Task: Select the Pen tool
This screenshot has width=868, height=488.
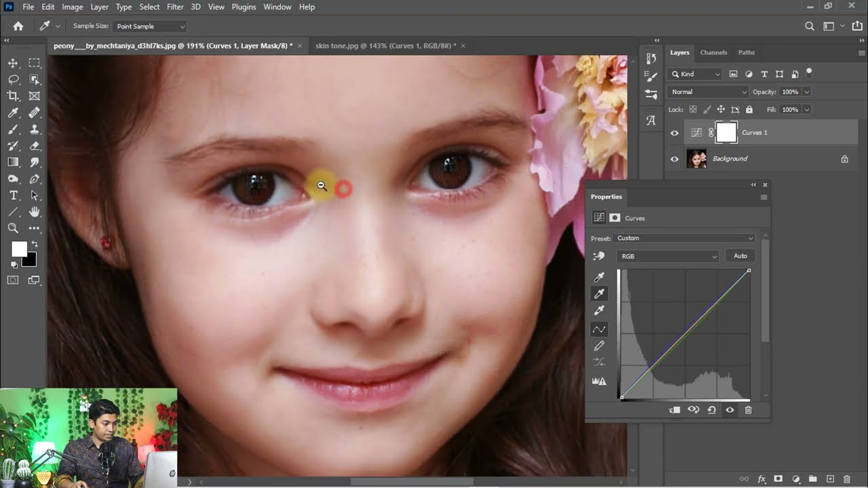Action: tap(35, 179)
